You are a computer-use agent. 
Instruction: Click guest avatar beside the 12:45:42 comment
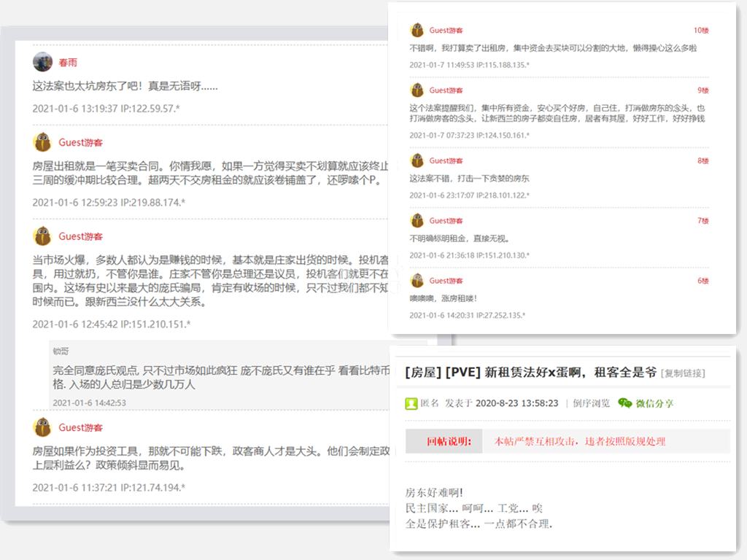point(42,236)
